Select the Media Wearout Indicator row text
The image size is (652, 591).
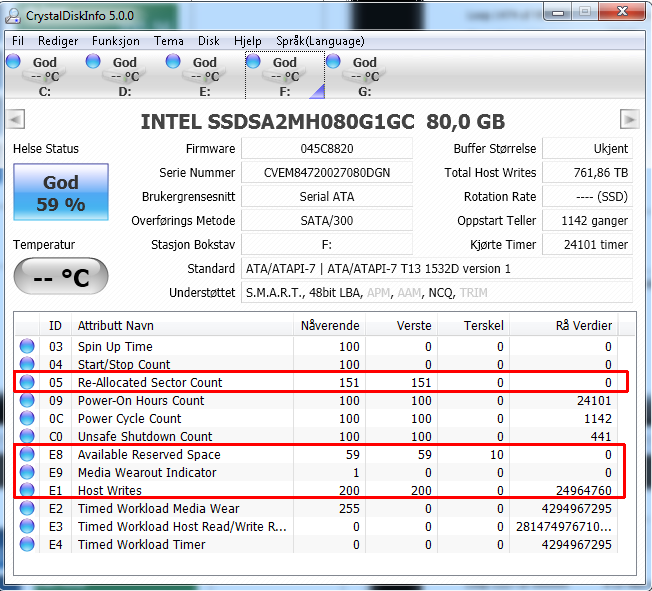coord(147,472)
